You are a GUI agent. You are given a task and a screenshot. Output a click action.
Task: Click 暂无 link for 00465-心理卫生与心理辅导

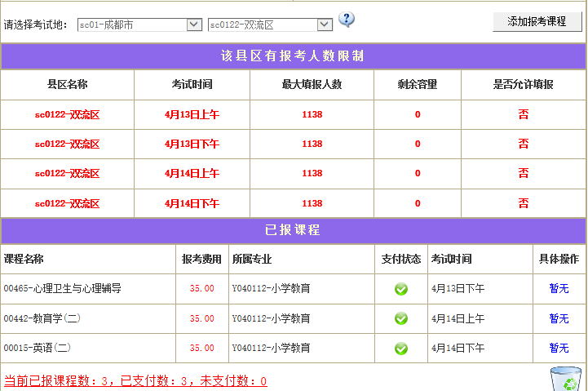coord(559,289)
